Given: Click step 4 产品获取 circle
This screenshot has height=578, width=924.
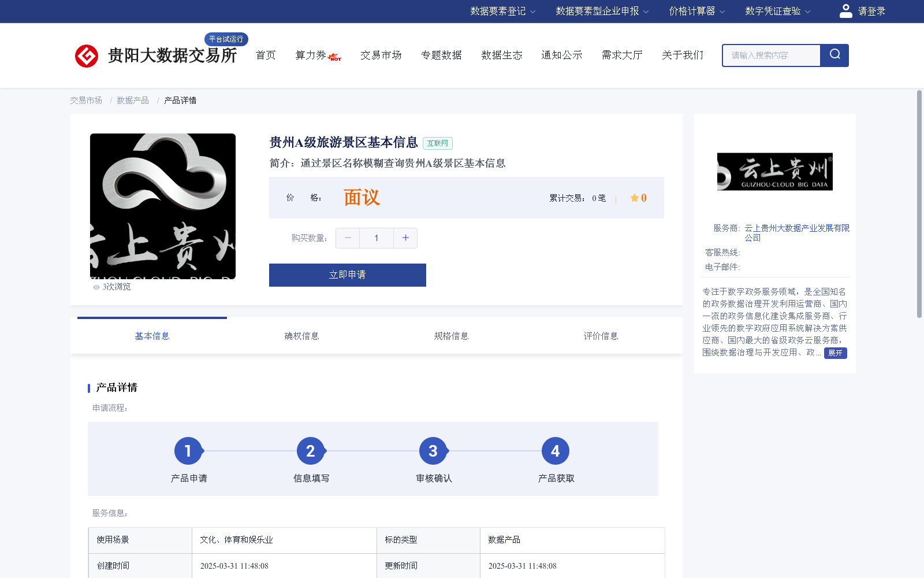Looking at the screenshot, I should 556,451.
